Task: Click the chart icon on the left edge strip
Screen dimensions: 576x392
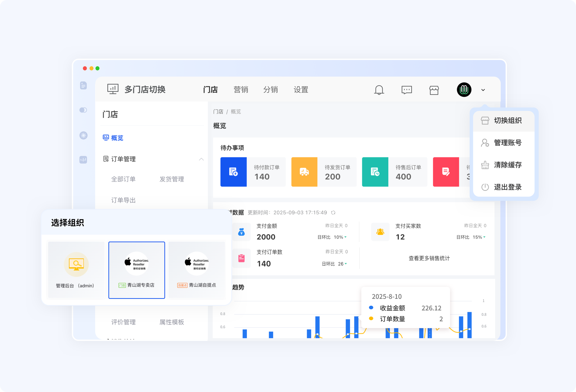Action: 83,160
